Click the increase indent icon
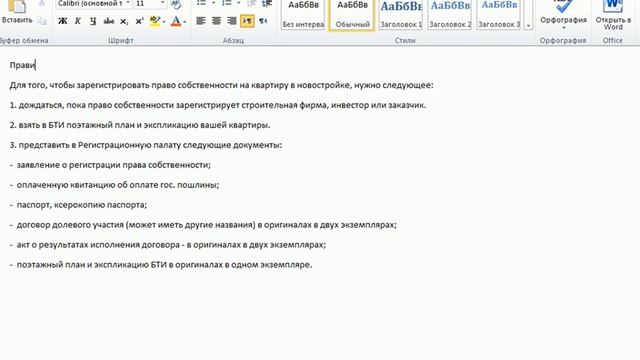640x360 pixels. pyautogui.click(x=267, y=4)
